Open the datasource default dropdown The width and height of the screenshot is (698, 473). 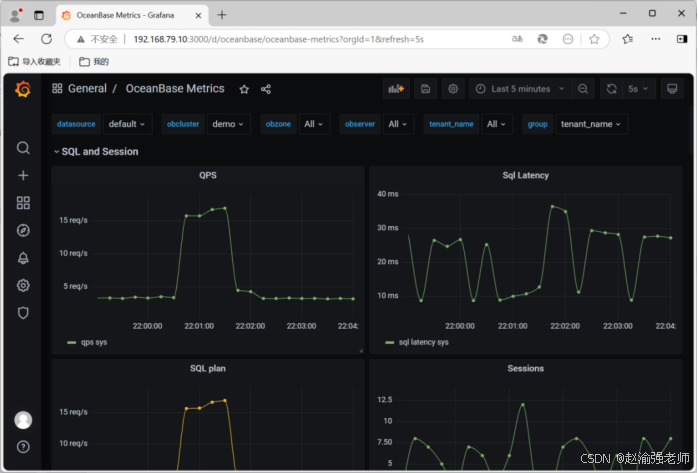[127, 124]
